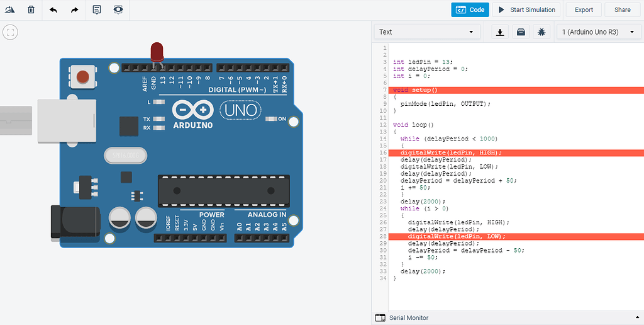Screen dimensions: 644x325
Task: Expand the Arduino Uno R3 board selector
Action: [x=598, y=32]
